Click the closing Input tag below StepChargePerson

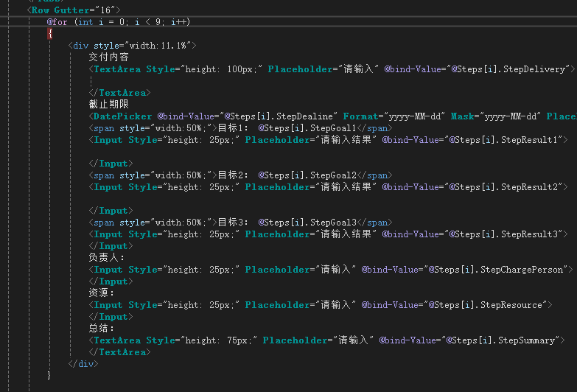click(111, 281)
